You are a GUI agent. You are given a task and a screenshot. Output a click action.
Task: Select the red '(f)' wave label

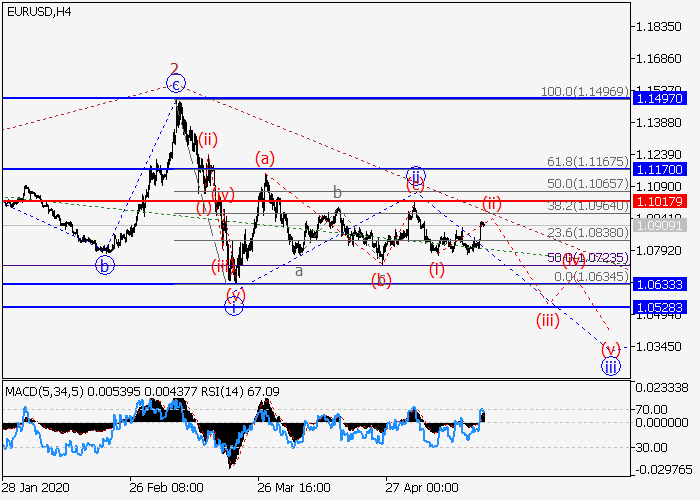point(437,268)
